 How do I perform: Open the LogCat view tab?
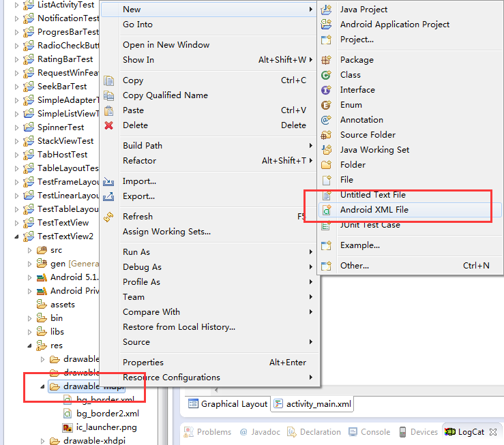[x=469, y=432]
